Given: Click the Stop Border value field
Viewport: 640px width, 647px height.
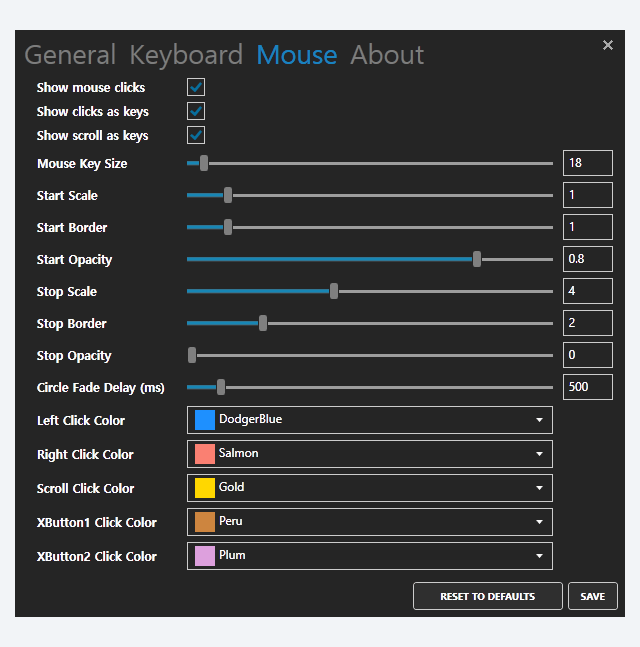Looking at the screenshot, I should pos(588,323).
